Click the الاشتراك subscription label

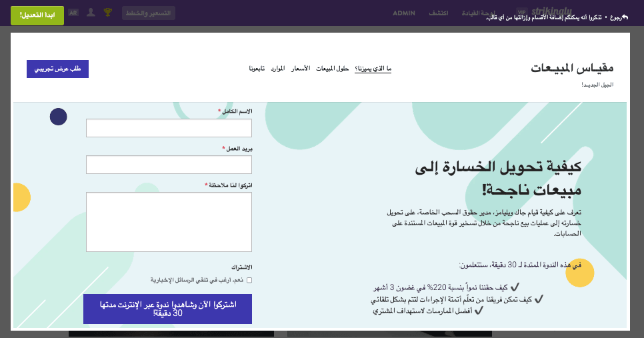pos(241,267)
